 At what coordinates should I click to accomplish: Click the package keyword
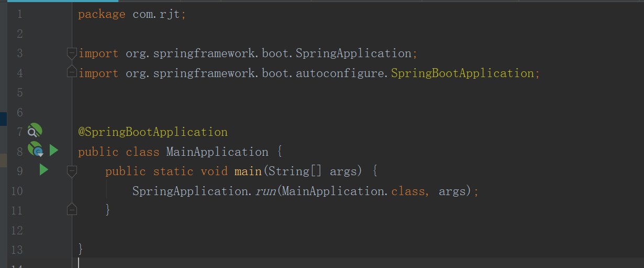102,14
